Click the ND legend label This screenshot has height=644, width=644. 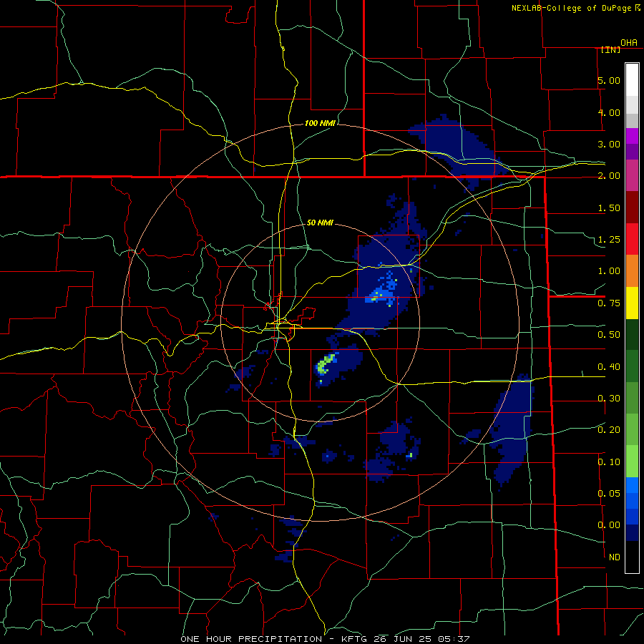pyautogui.click(x=615, y=557)
